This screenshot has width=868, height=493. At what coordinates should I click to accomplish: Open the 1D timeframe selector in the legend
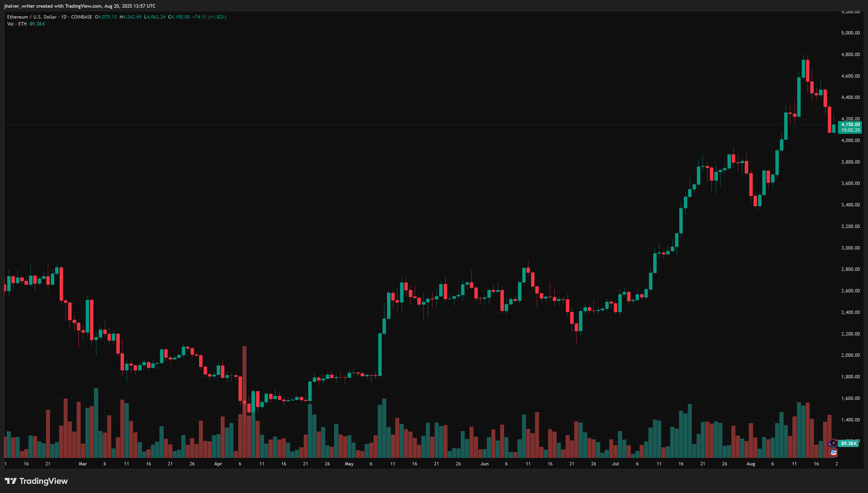63,17
